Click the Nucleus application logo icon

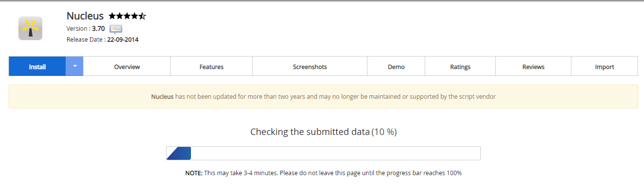pos(30,28)
